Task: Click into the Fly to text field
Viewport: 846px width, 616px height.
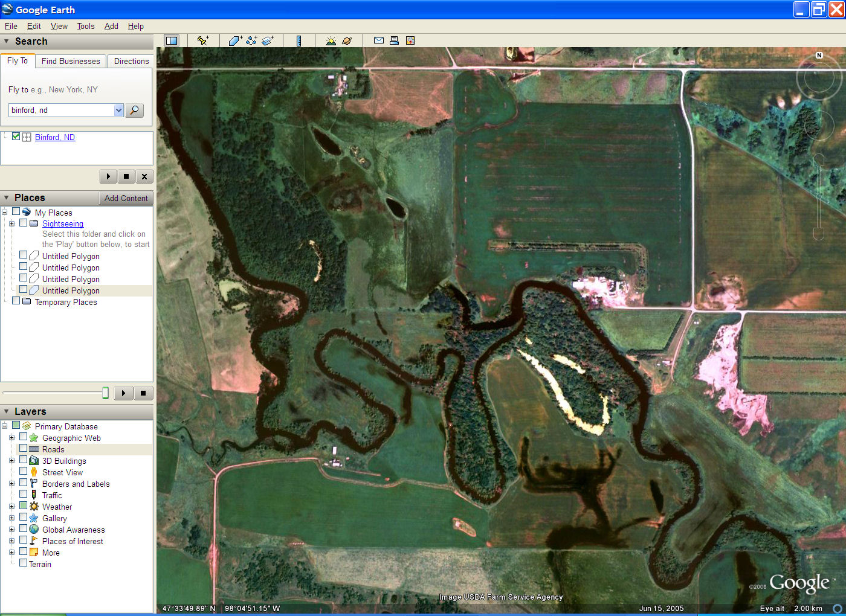Action: click(x=61, y=110)
